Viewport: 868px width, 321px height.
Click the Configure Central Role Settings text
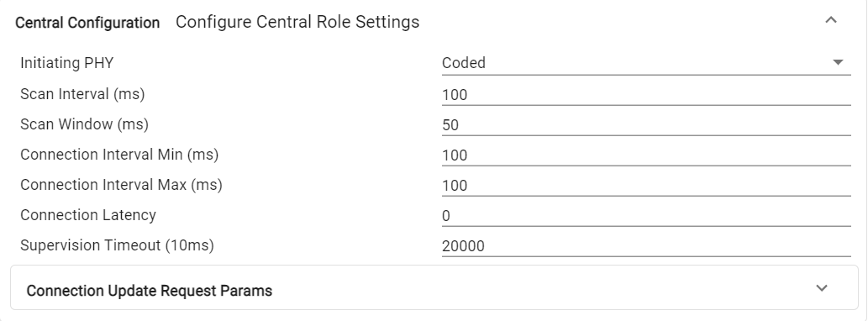(297, 22)
